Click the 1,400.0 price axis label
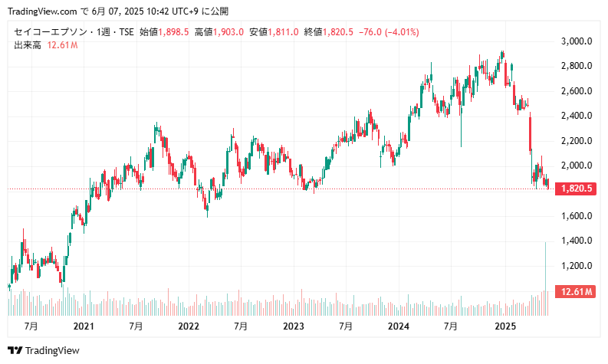 click(577, 241)
